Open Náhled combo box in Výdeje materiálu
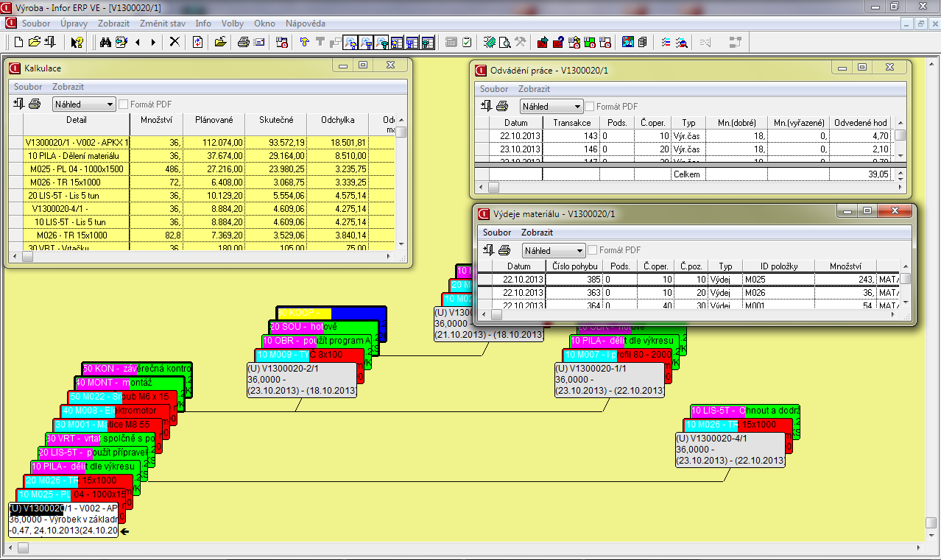The image size is (941, 560). tap(580, 250)
